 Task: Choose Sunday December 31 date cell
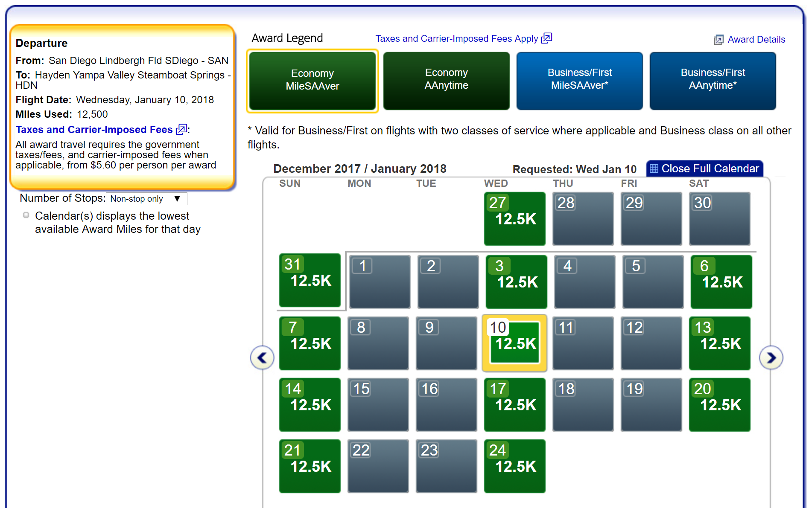click(x=310, y=280)
